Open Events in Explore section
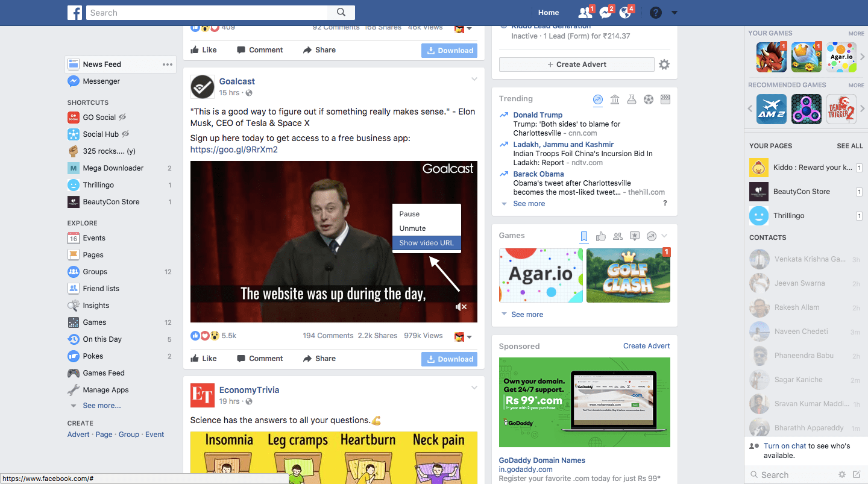 [94, 238]
